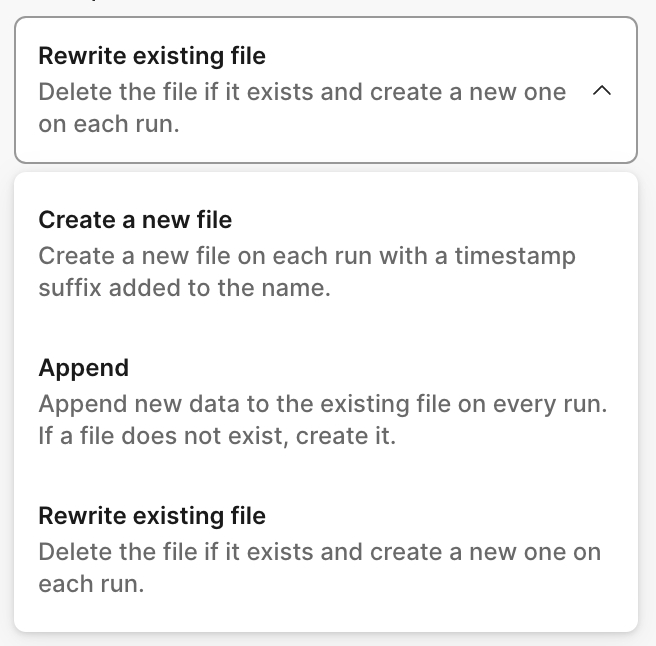
Task: Collapse the dropdown using the up chevron
Action: [601, 91]
